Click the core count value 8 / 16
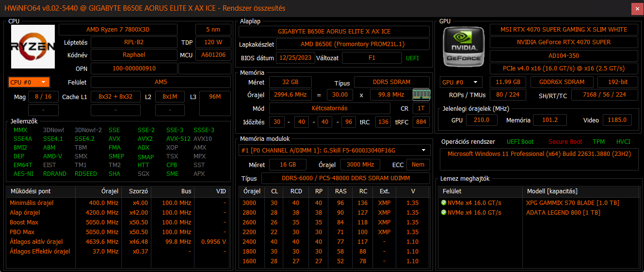The image size is (644, 272). point(43,97)
